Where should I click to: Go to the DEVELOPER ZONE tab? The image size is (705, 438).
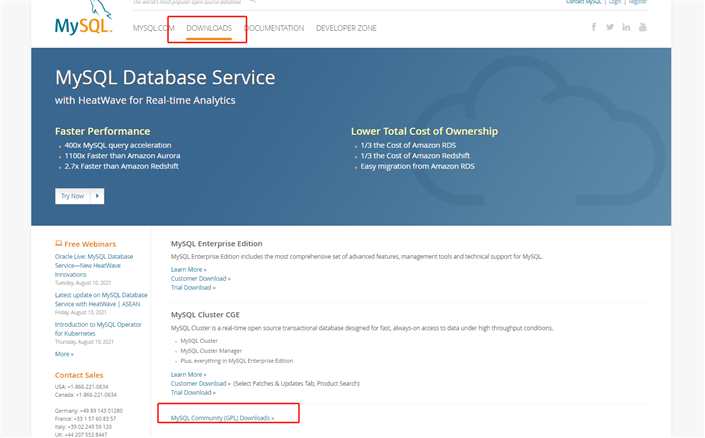(x=346, y=28)
